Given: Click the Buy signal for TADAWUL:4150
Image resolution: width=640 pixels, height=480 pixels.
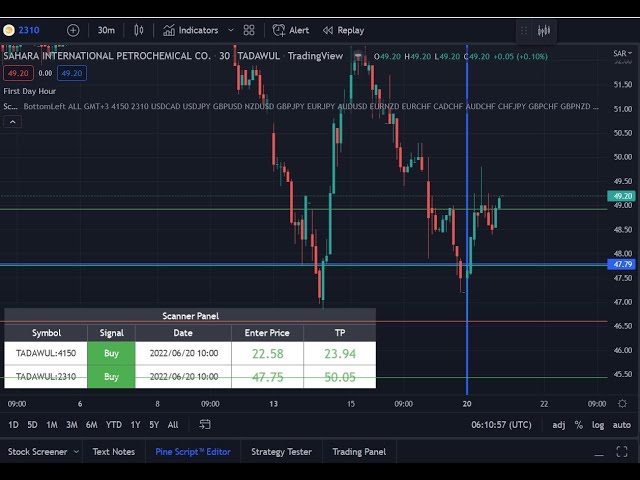Looking at the screenshot, I should click(x=111, y=353).
